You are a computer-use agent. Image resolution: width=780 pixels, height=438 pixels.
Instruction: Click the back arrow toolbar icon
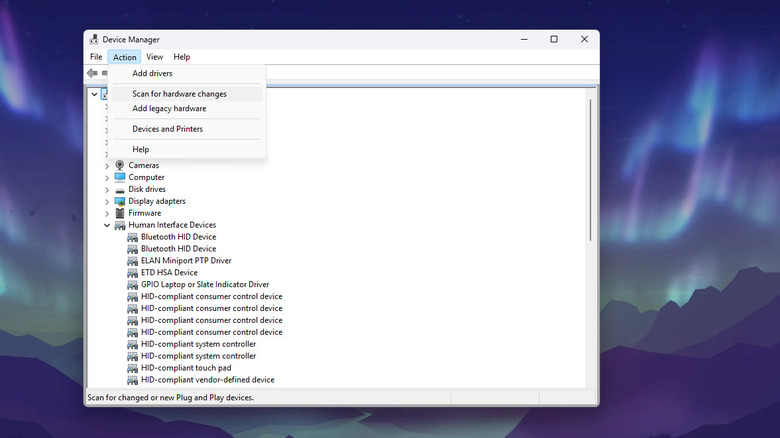[x=92, y=73]
